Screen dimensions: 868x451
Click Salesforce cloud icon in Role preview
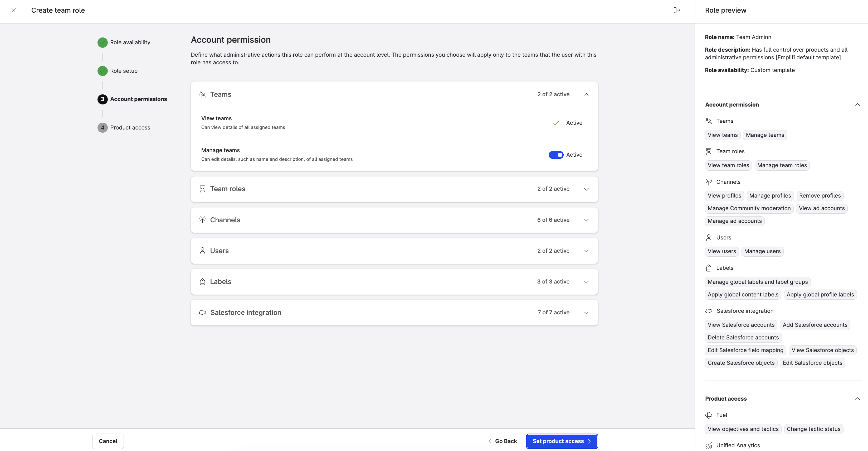pos(709,311)
